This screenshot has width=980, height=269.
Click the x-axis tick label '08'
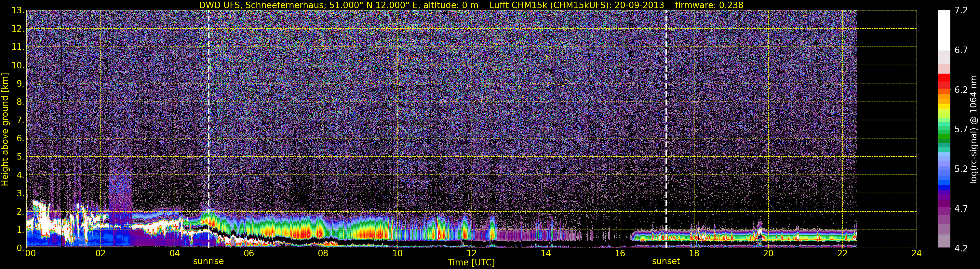323,253
